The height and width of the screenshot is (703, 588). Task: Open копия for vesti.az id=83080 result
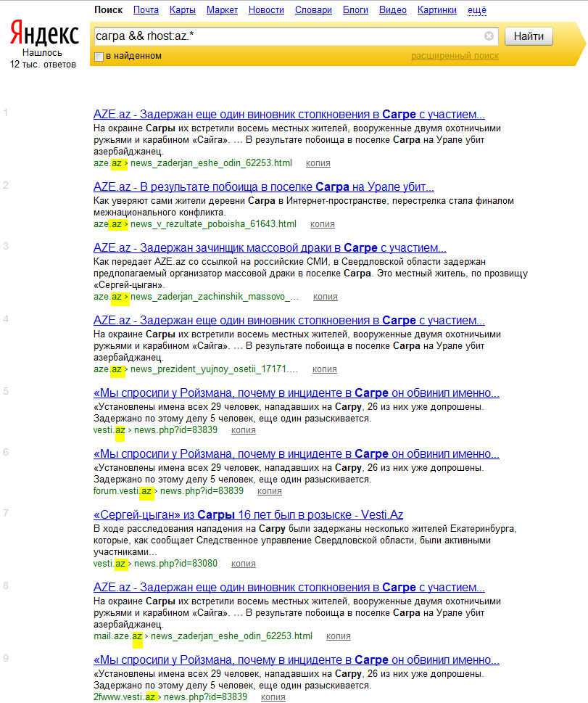[244, 564]
